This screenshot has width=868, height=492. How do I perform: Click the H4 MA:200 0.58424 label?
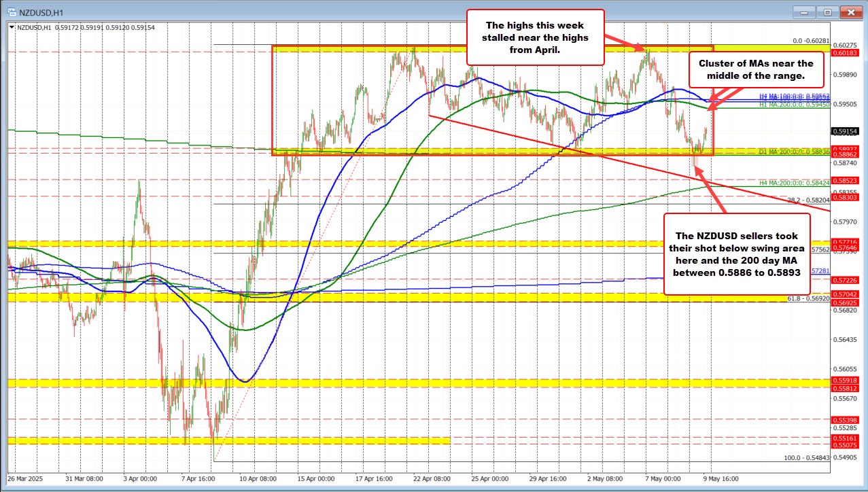coord(793,183)
